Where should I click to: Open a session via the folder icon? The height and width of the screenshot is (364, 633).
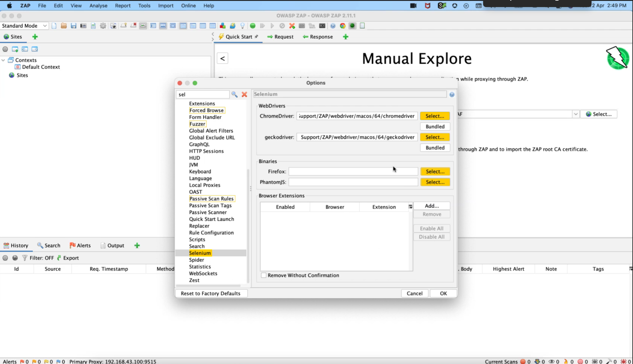(x=64, y=26)
